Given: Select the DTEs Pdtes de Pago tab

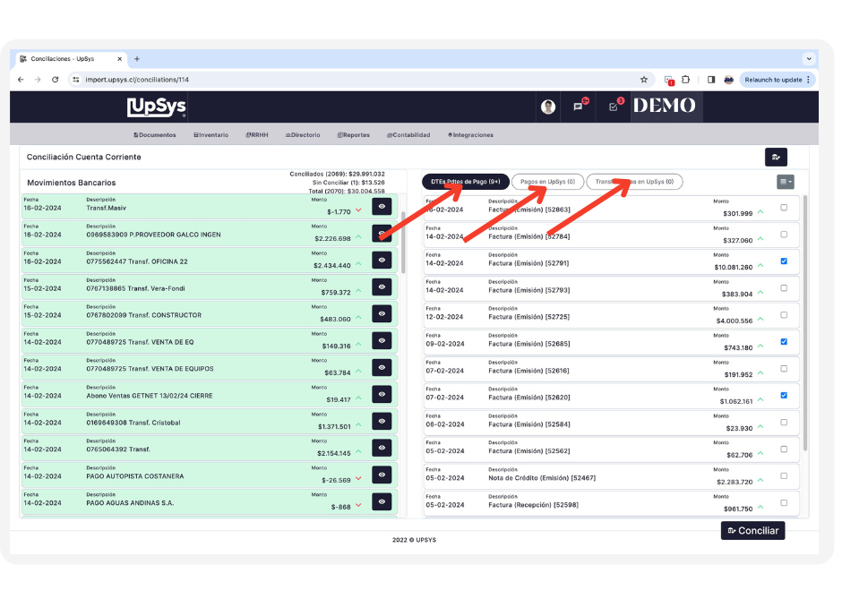Looking at the screenshot, I should point(465,182).
